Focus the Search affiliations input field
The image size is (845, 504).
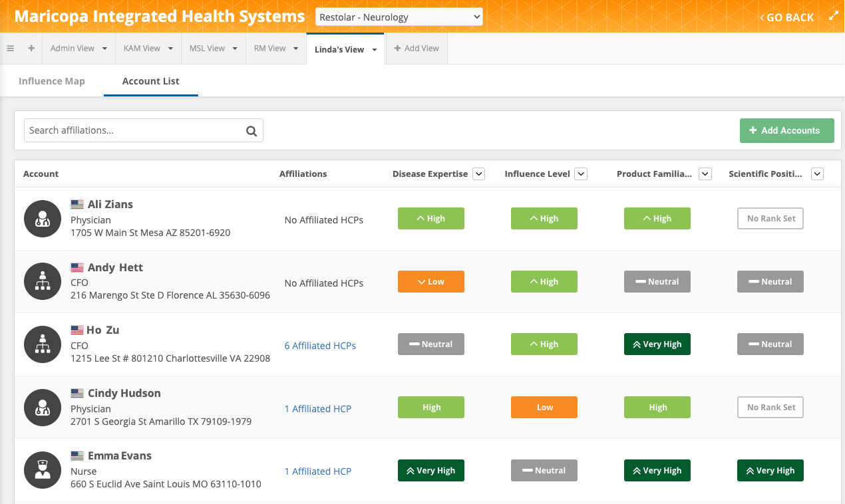click(x=133, y=131)
